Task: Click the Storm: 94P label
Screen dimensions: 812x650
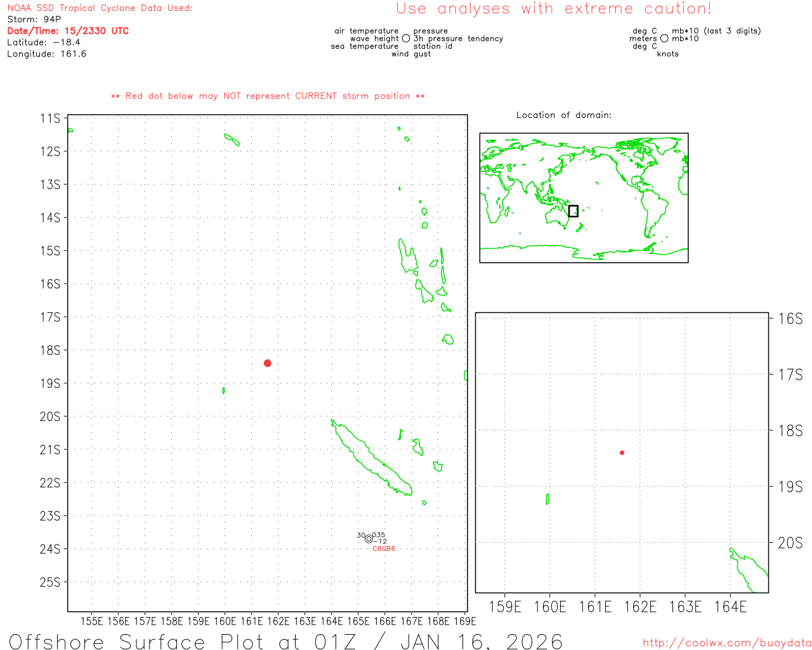Action: (34, 20)
